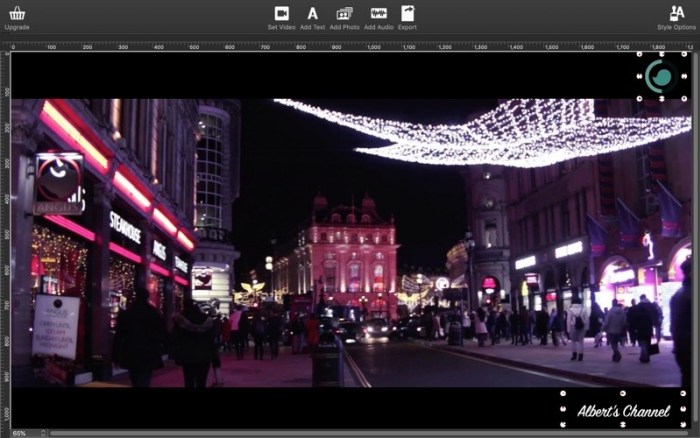Viewport: 700px width, 438px height.
Task: Click top-left handle of Albert's Channel text
Action: [562, 394]
